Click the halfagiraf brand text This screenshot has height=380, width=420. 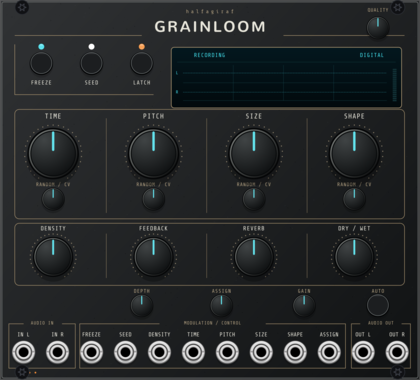click(x=210, y=11)
